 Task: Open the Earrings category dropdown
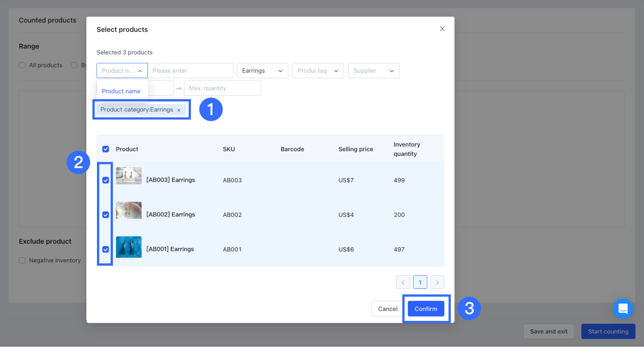[262, 71]
